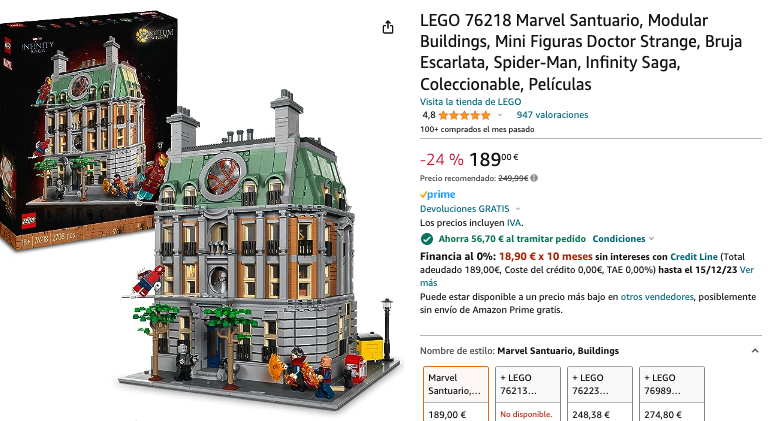This screenshot has height=421, width=768.
Task: Open the 947 valoraciones reviews link
Action: (552, 115)
